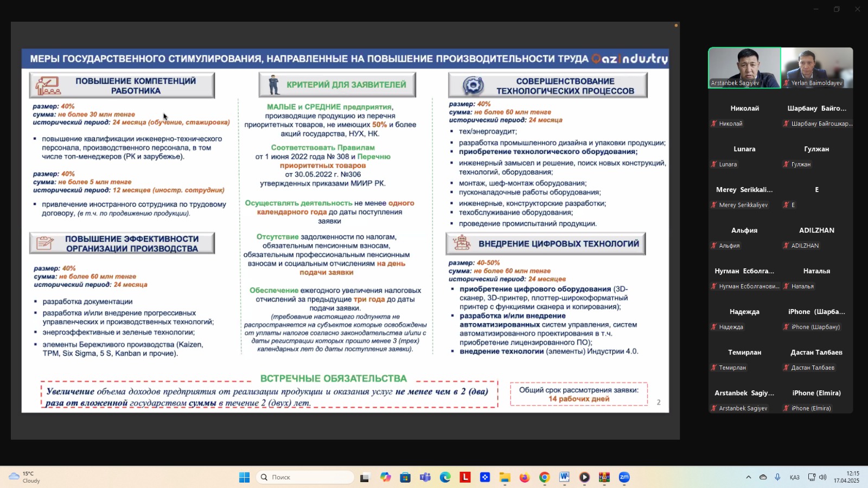The image size is (868, 488).
Task: Click the Windows Start button
Action: (x=244, y=477)
